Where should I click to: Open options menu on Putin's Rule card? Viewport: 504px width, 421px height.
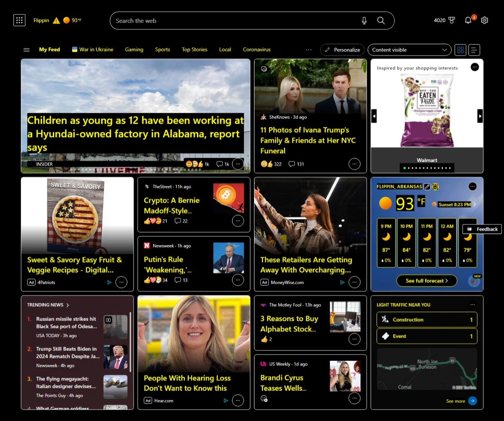click(x=238, y=280)
